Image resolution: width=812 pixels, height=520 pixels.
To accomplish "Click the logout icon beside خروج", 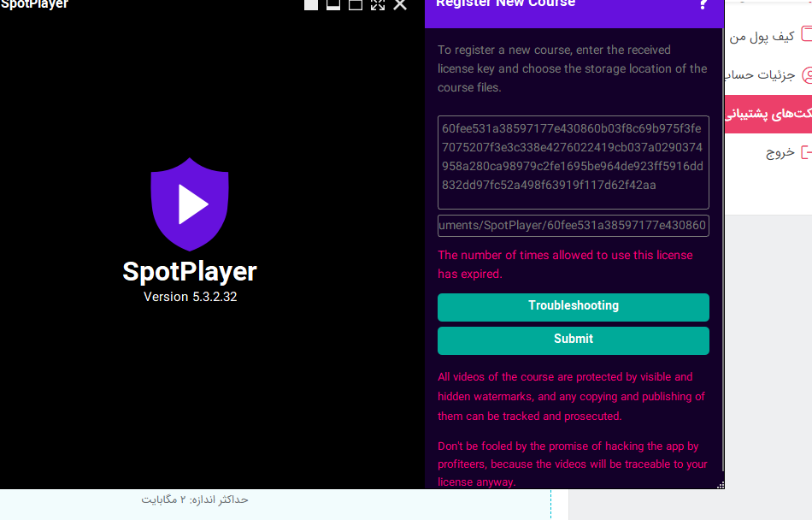I will (x=805, y=152).
